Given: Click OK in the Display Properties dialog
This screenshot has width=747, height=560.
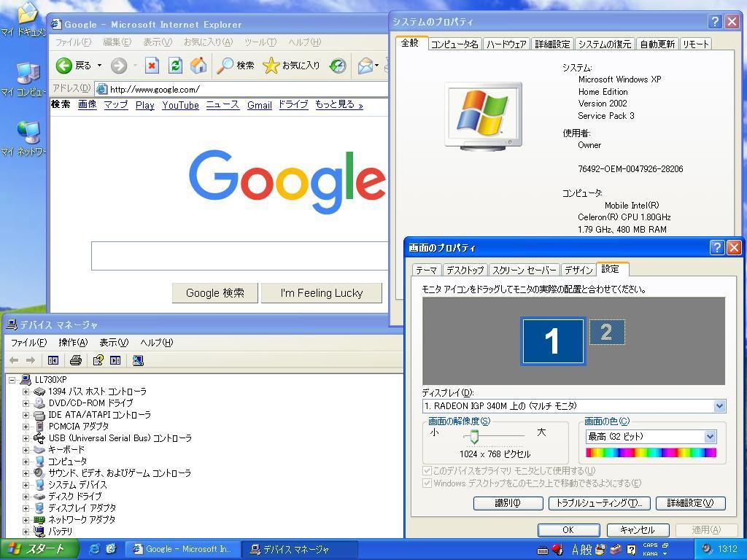Looking at the screenshot, I should 568,530.
